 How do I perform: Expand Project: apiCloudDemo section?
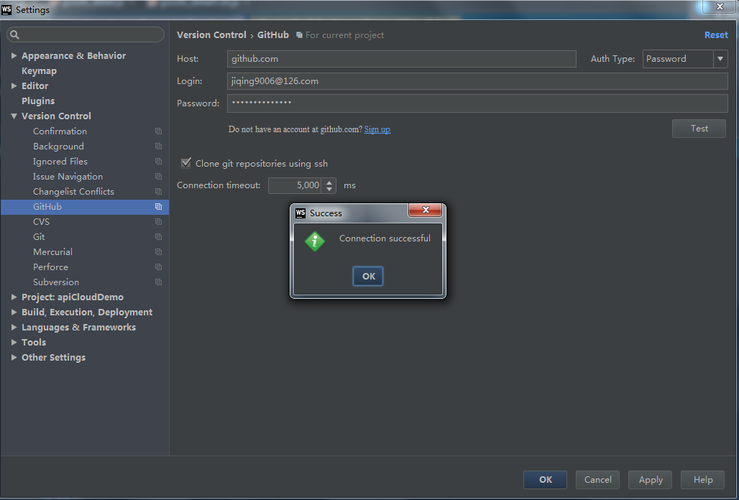[x=14, y=297]
